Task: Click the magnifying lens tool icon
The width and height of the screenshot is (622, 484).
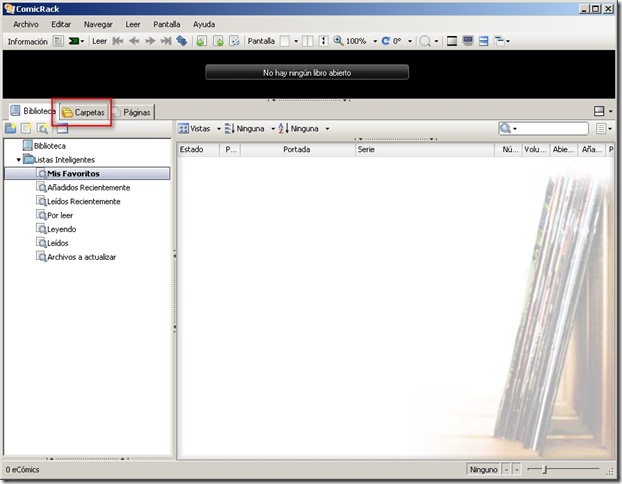Action: [425, 41]
